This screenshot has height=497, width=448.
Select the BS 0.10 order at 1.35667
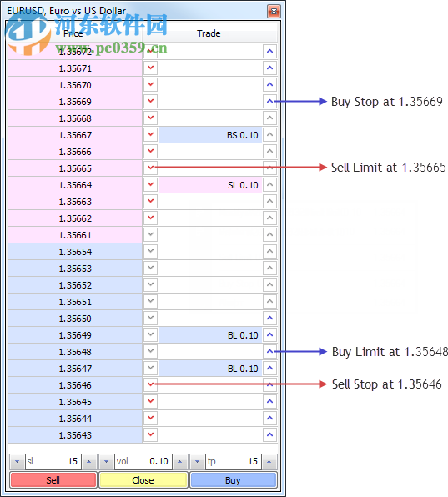click(210, 135)
